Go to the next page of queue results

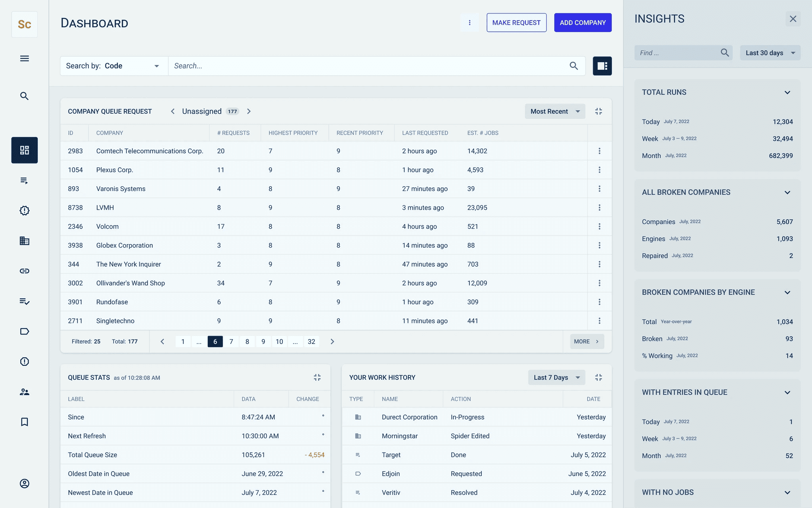pos(332,342)
